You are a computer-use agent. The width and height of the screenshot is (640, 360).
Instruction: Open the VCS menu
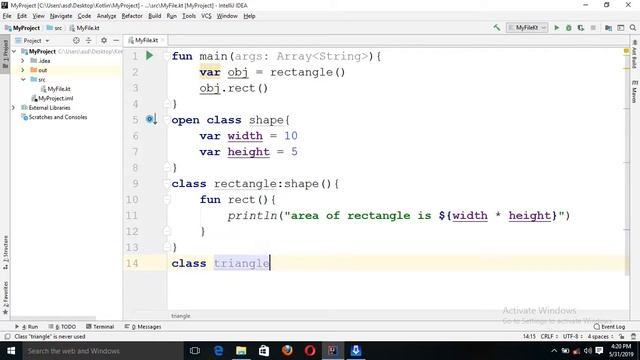point(206,16)
